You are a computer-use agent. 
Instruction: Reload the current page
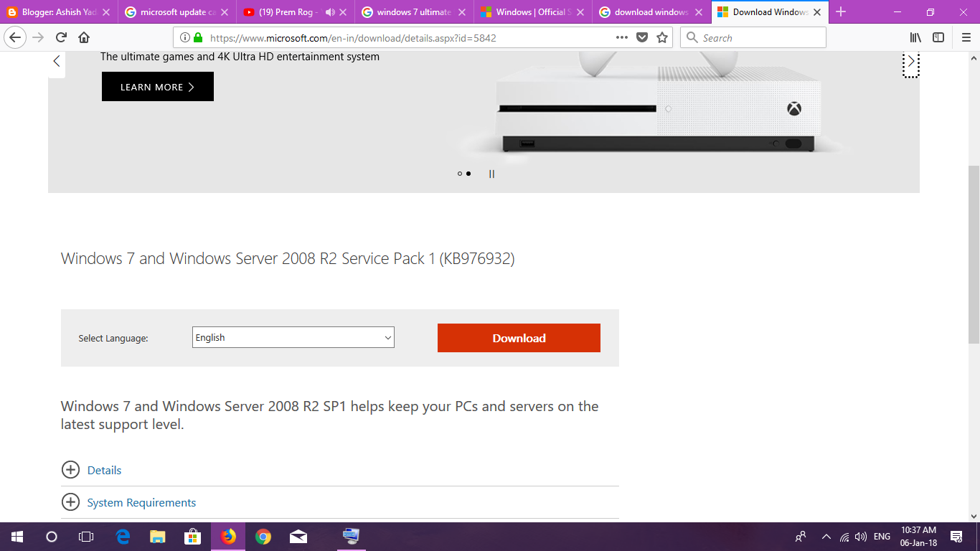[61, 37]
